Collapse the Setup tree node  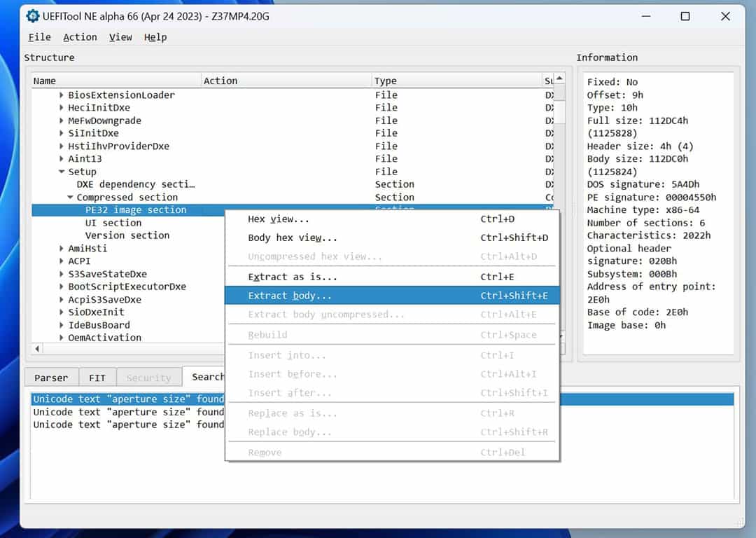coord(62,172)
